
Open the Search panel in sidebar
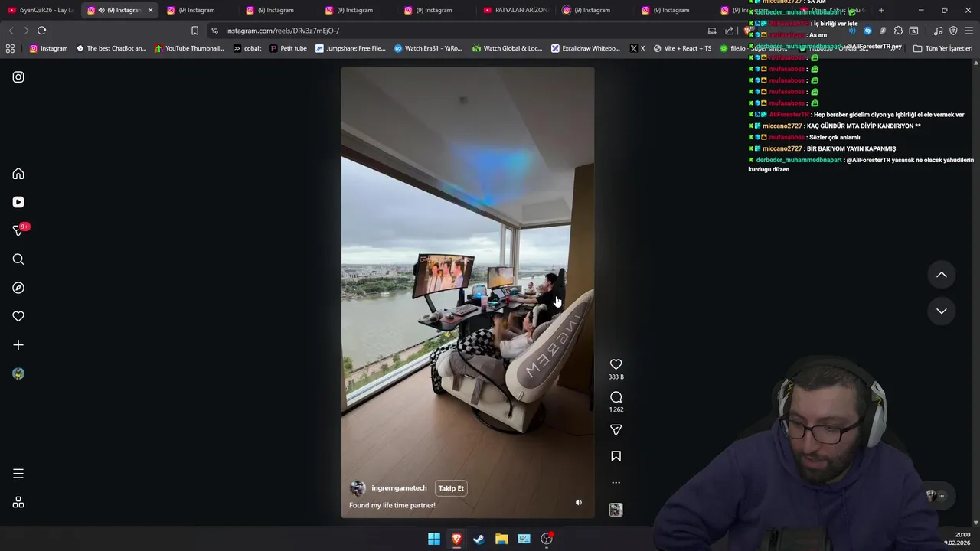tap(18, 259)
